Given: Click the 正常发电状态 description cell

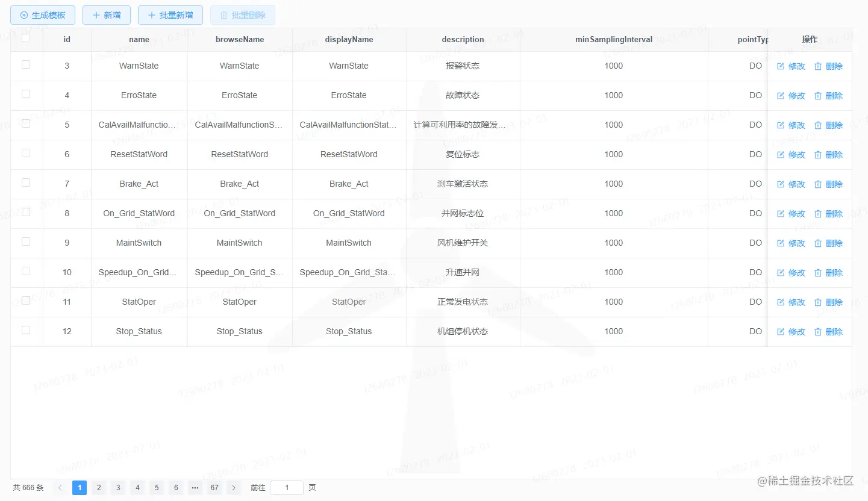Looking at the screenshot, I should pyautogui.click(x=463, y=302).
